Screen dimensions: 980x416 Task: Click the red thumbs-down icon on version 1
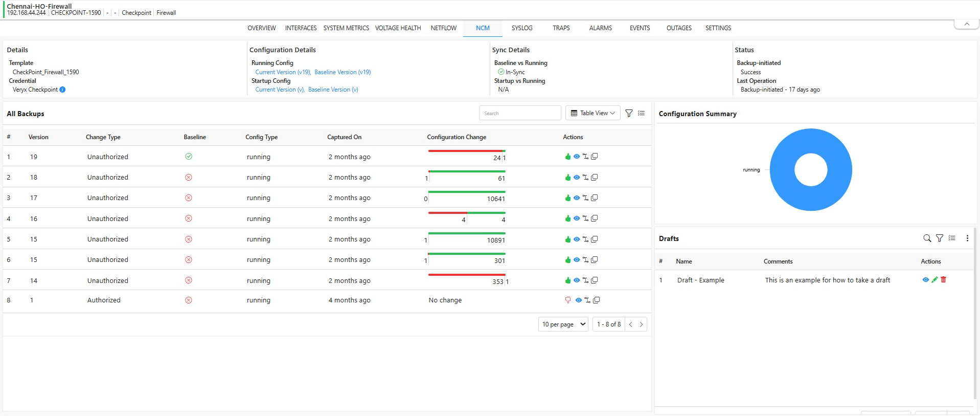568,300
